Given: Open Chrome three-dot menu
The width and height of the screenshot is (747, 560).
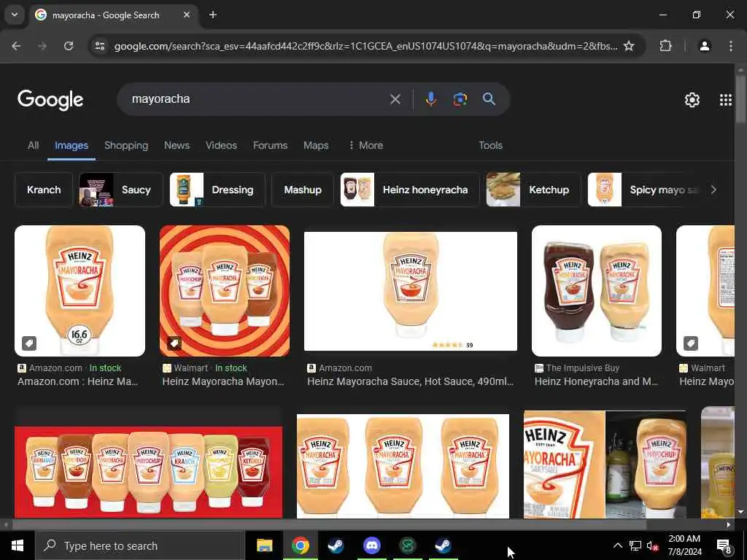Looking at the screenshot, I should click(731, 46).
